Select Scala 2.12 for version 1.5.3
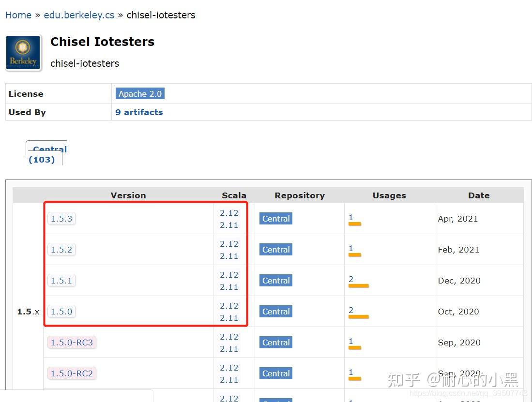 229,213
